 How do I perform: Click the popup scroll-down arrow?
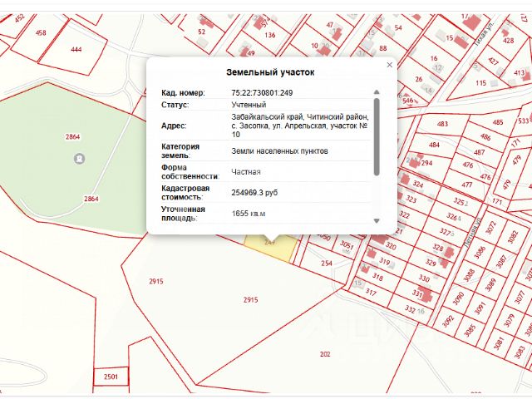377,221
